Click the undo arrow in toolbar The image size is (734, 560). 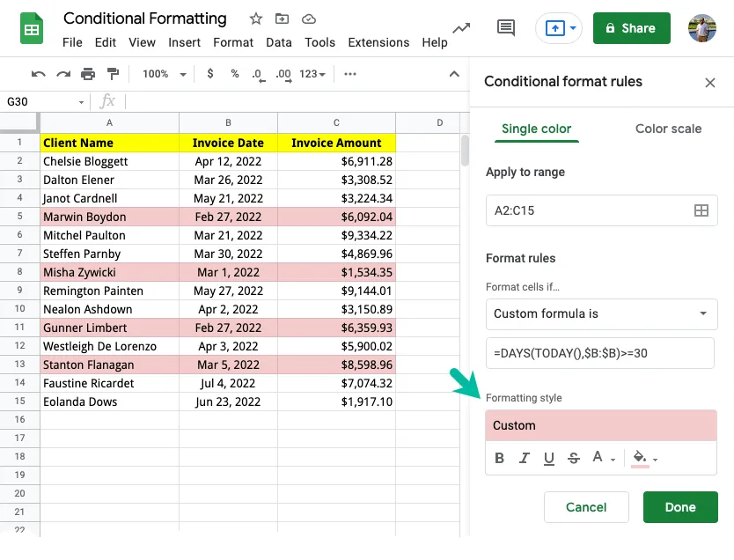38,74
